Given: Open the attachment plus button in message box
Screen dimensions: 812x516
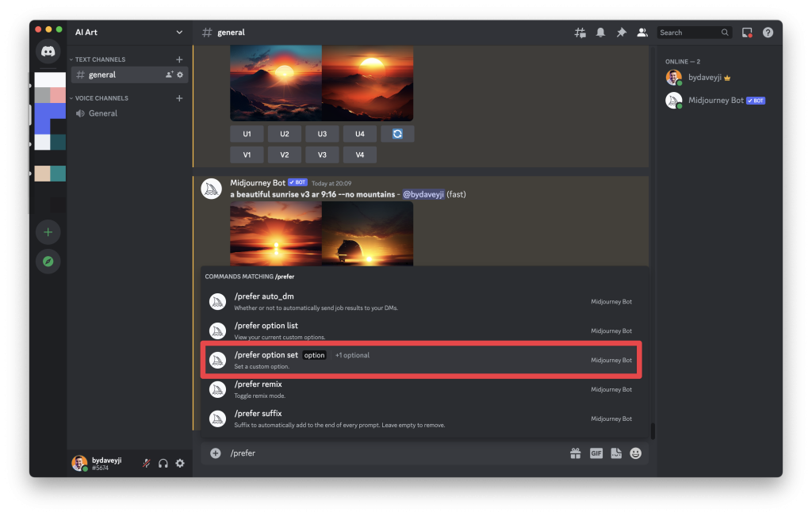Looking at the screenshot, I should (216, 453).
